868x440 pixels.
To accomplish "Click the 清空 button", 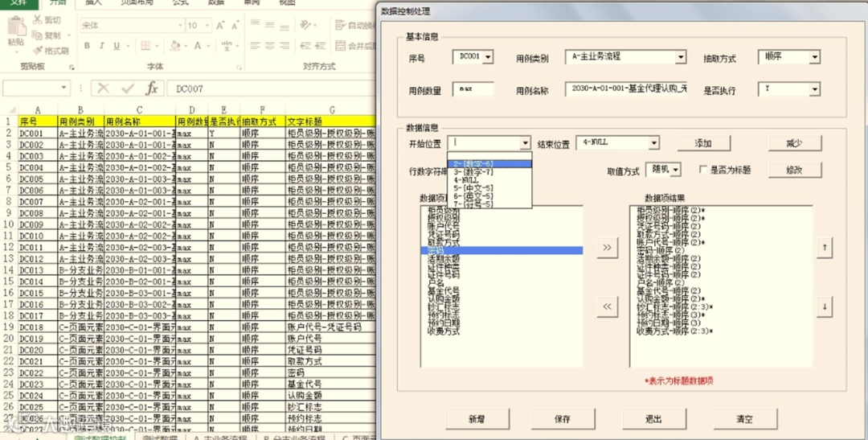I will point(744,419).
